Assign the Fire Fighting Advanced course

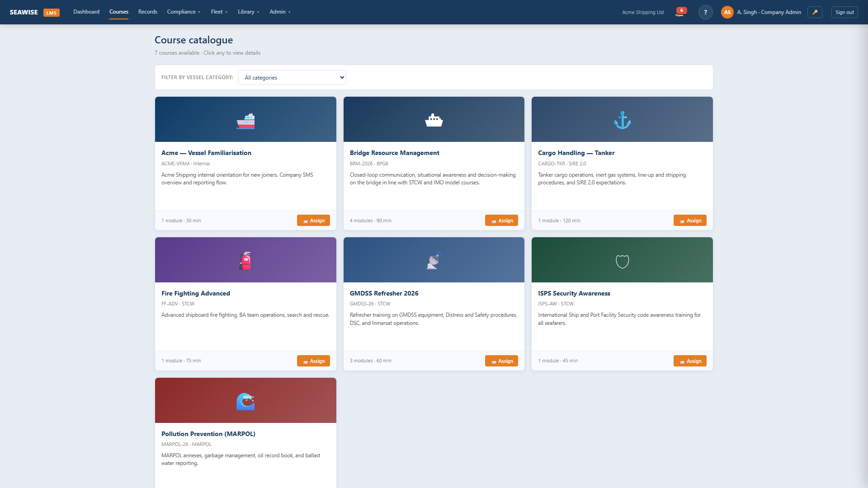[x=313, y=361]
